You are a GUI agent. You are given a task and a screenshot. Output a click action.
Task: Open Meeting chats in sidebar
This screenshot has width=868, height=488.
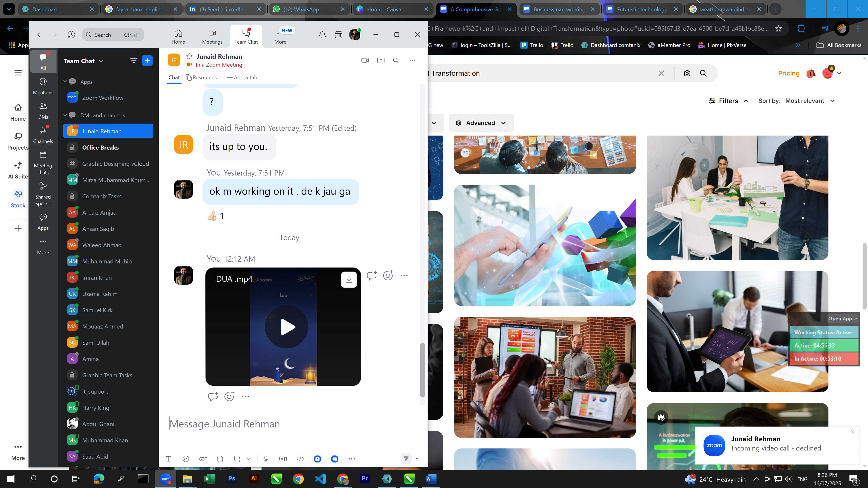click(43, 163)
